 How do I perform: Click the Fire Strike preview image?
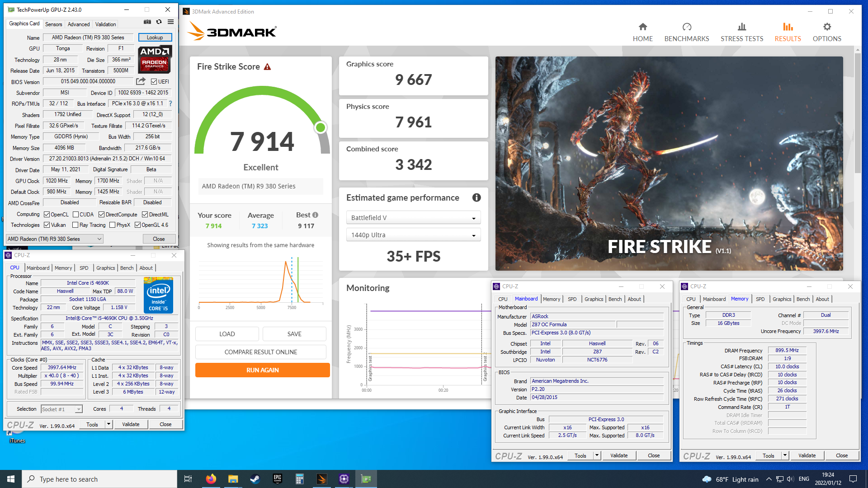[669, 164]
